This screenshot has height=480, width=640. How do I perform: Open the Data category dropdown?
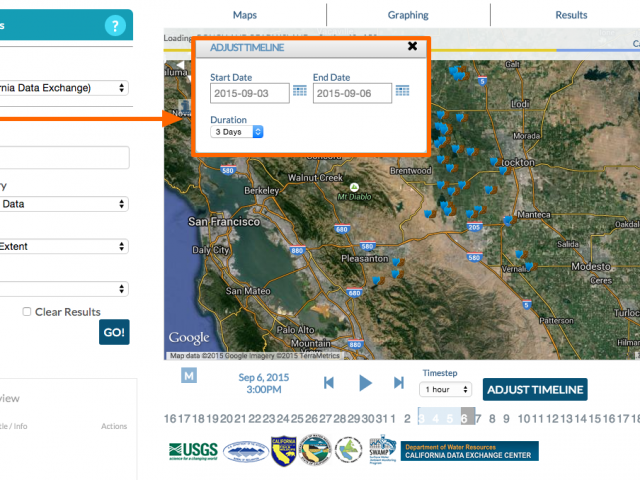pos(63,204)
